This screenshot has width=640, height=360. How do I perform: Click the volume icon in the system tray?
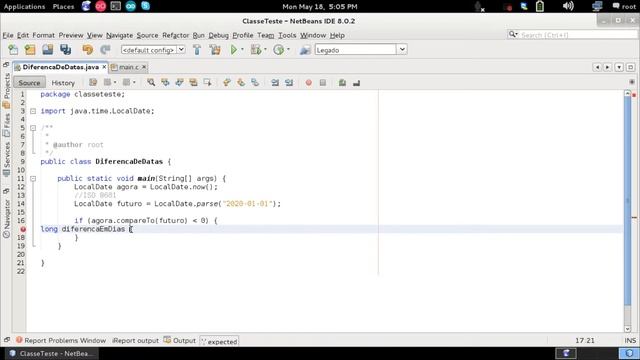[568, 6]
